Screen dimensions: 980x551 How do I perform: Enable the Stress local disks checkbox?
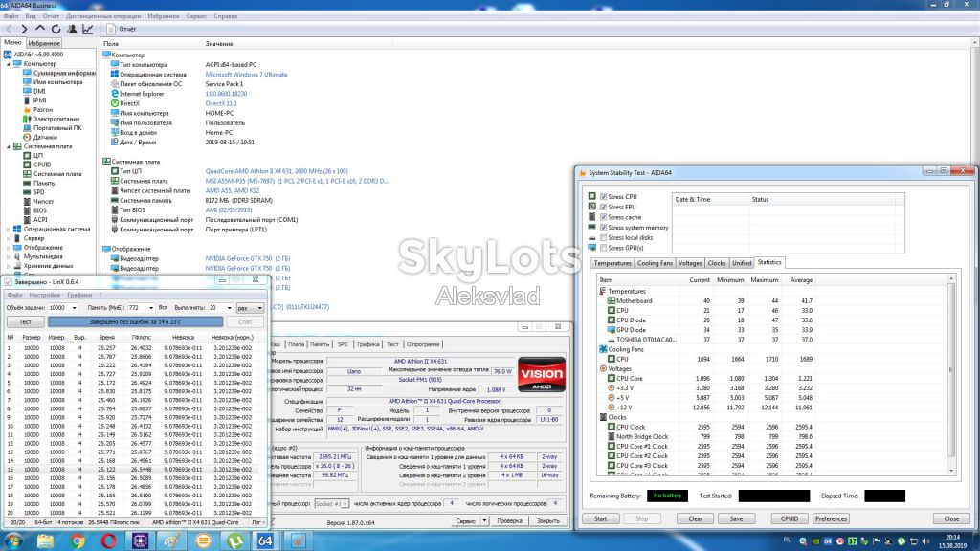(x=603, y=237)
